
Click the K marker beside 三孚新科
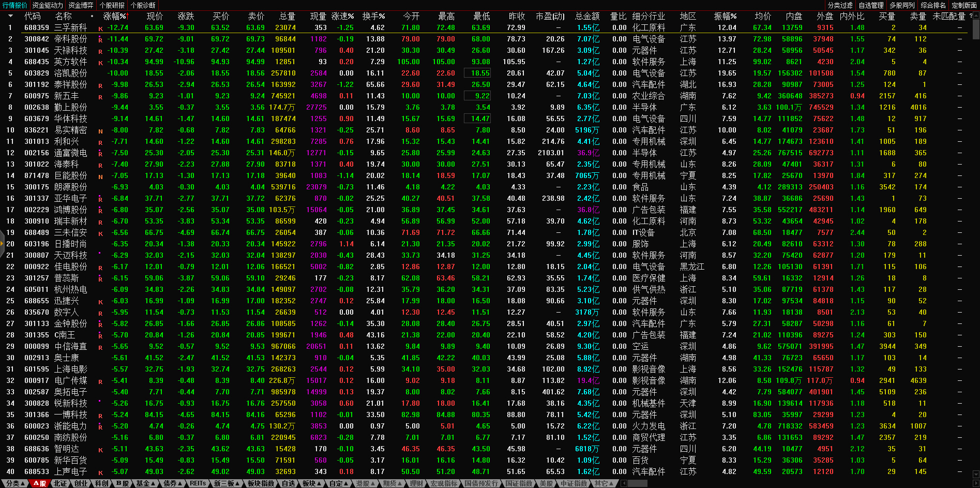(x=100, y=28)
